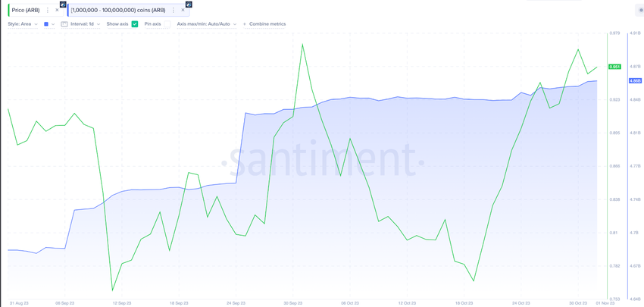644x307 pixels.
Task: Click the Arbitrum badge icon on Price metric
Action: coord(62,4)
